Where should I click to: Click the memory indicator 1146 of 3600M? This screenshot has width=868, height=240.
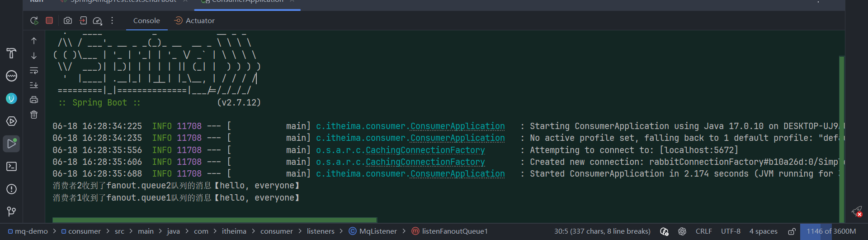coord(831,231)
